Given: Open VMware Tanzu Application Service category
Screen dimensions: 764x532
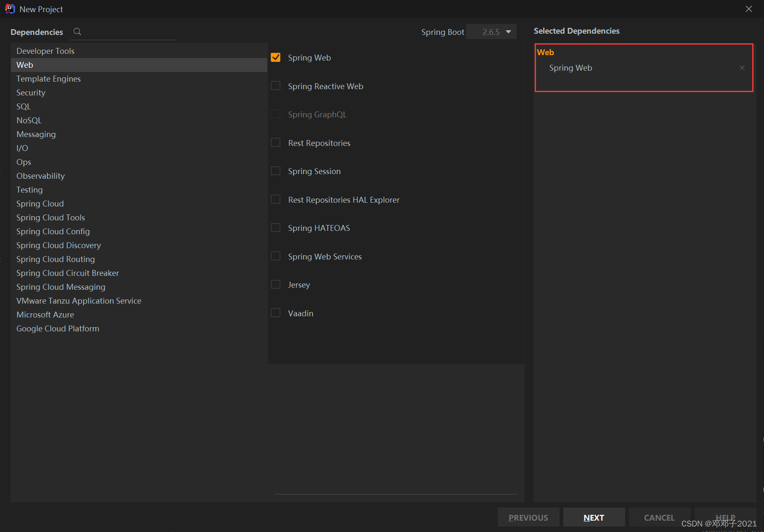Looking at the screenshot, I should [139, 301].
